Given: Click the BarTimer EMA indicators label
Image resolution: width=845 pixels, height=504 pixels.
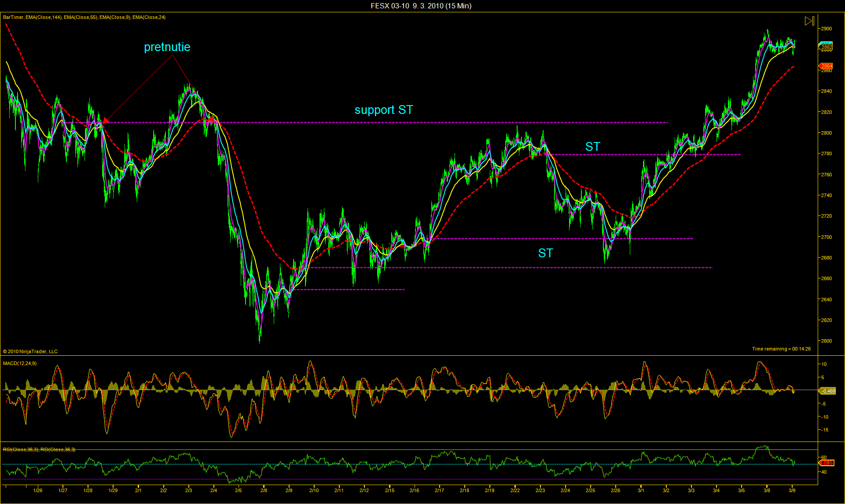Looking at the screenshot, I should click(84, 17).
